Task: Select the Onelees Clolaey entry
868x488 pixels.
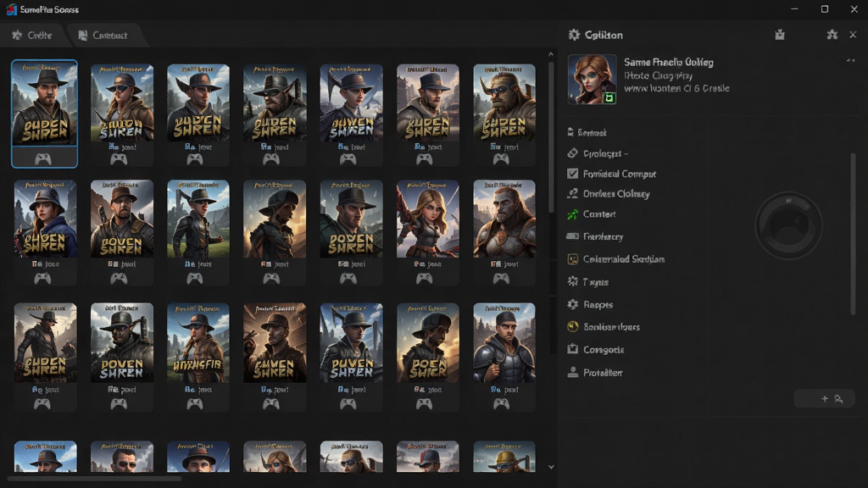Action: pos(616,194)
